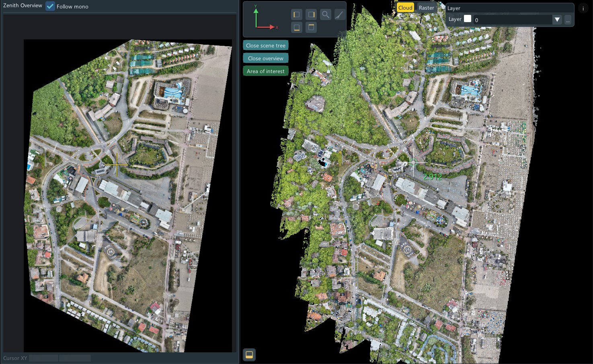Click the white Layer color swatch
This screenshot has width=593, height=364.
coord(468,18)
